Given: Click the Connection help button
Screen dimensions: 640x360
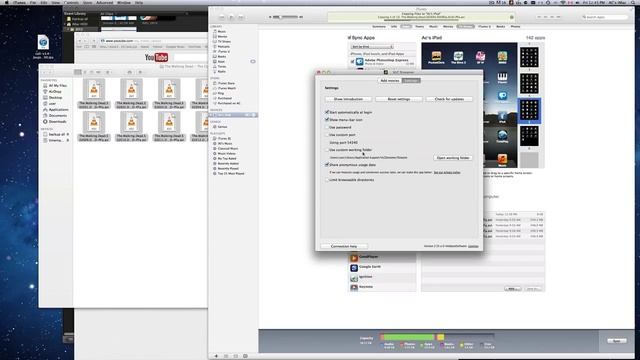Looking at the screenshot, I should [x=344, y=247].
